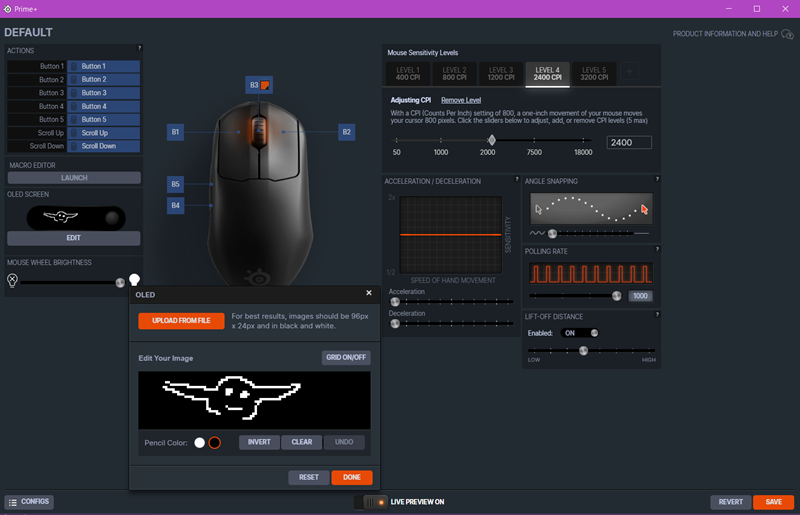Select Level 5 3200 CPI tab
The image size is (800, 515).
coord(594,73)
